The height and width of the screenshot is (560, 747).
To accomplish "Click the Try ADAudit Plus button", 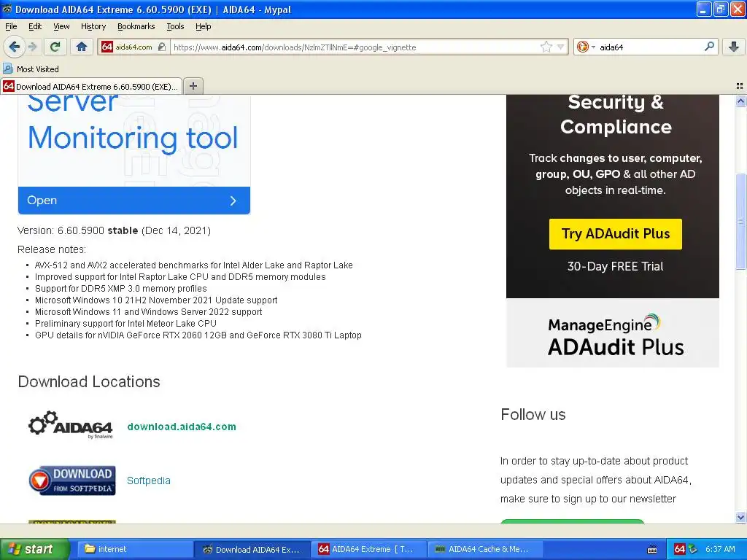I will [616, 234].
